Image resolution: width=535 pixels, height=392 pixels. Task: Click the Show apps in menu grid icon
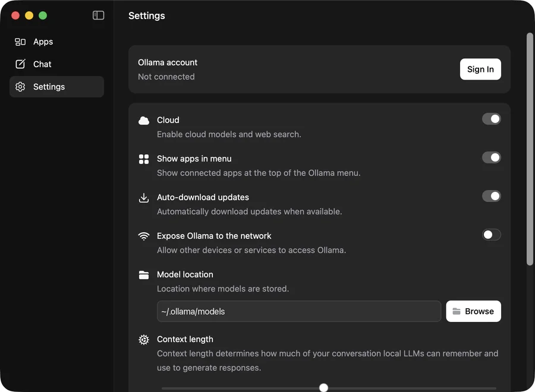pyautogui.click(x=144, y=159)
